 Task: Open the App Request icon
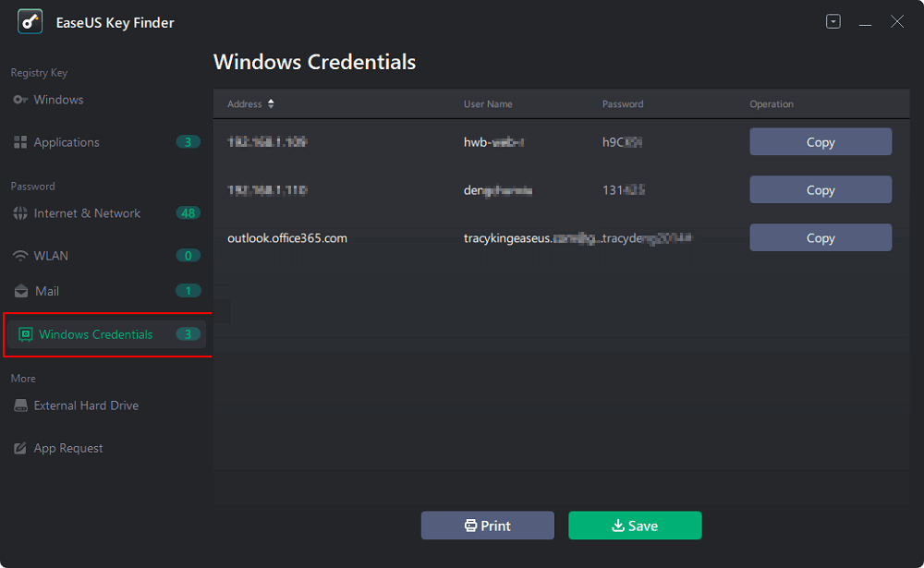pyautogui.click(x=19, y=447)
